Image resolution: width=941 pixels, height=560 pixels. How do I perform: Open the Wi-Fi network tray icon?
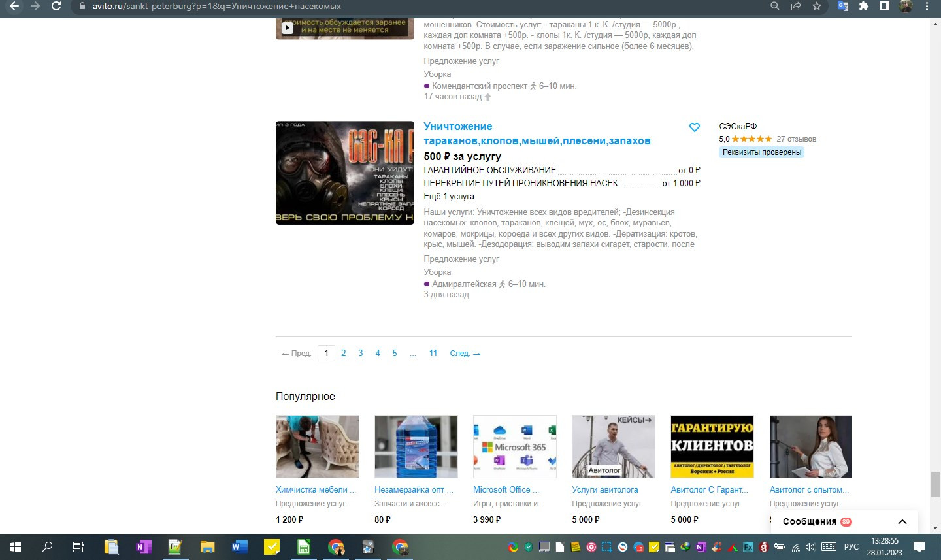(x=795, y=547)
